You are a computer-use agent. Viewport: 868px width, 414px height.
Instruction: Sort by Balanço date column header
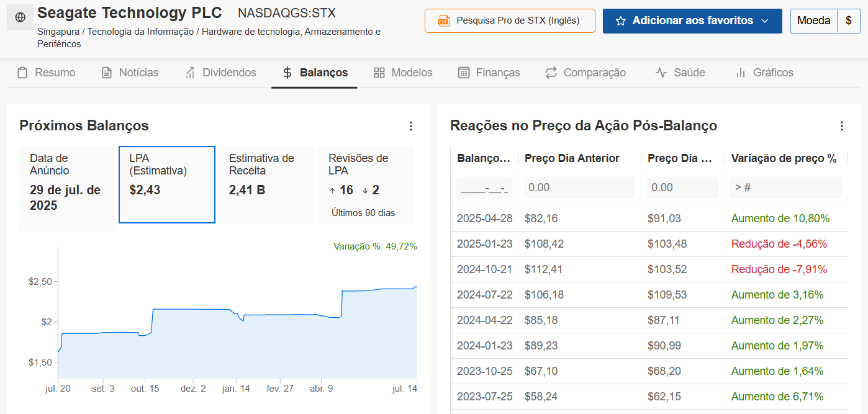coord(484,158)
